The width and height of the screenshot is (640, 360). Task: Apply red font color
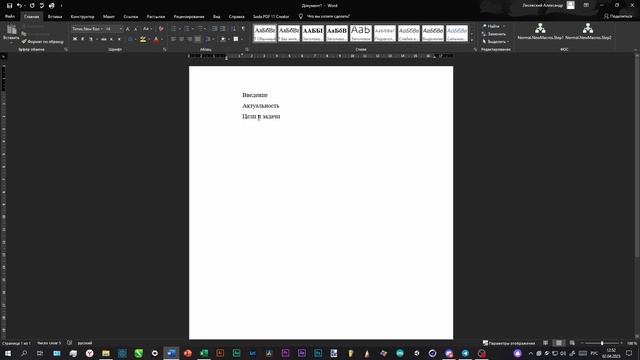(x=156, y=39)
